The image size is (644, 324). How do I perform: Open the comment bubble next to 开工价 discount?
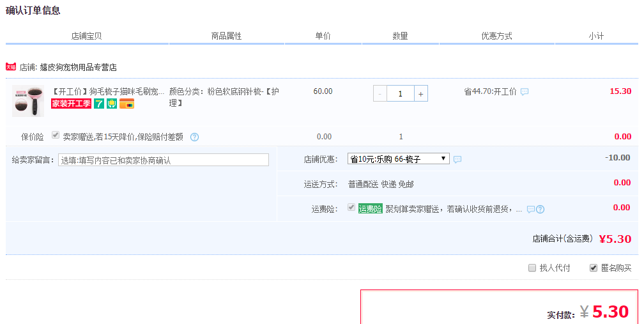click(x=525, y=92)
